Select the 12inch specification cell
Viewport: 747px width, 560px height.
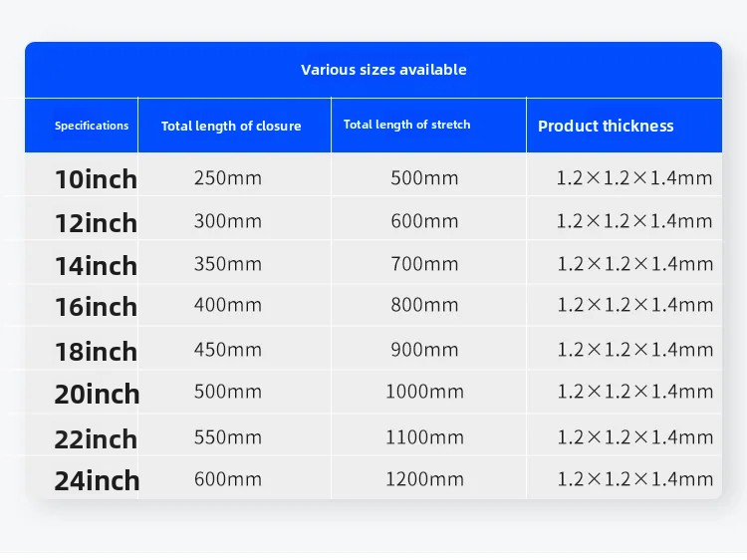point(96,223)
